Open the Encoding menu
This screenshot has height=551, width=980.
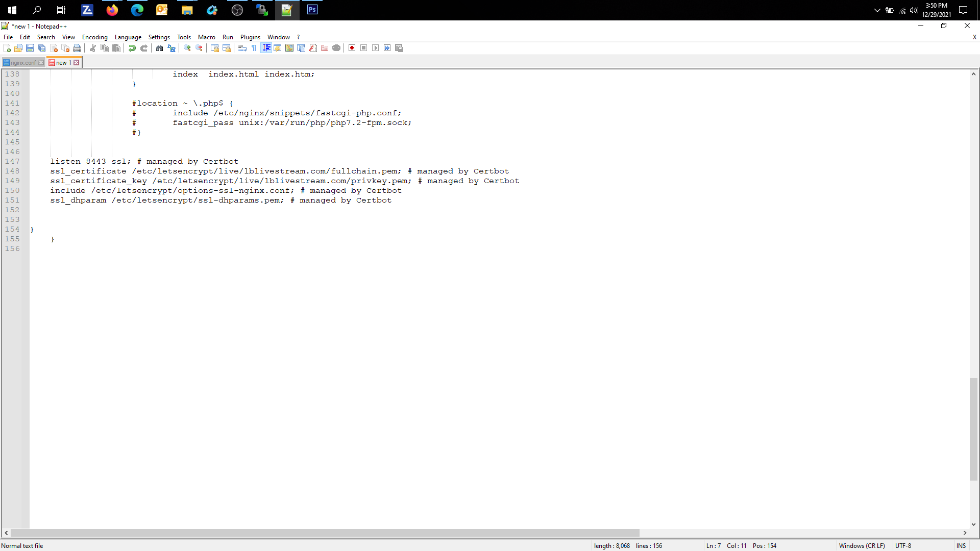[94, 37]
